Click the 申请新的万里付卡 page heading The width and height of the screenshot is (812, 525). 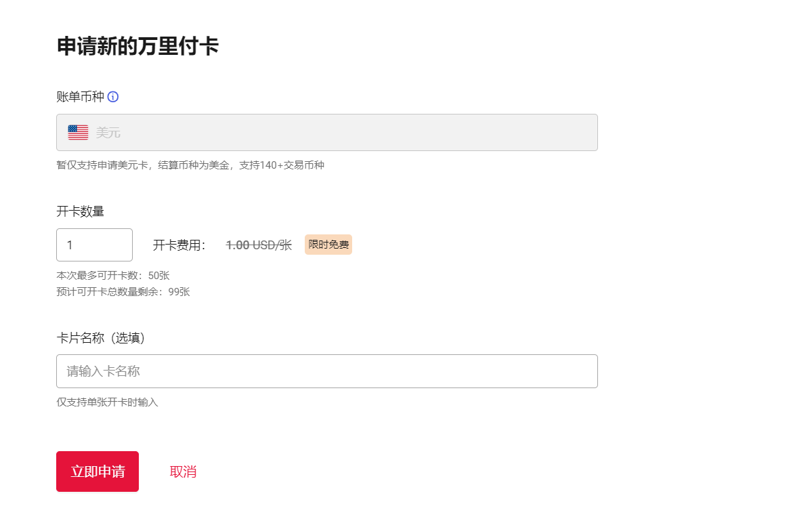(x=137, y=47)
